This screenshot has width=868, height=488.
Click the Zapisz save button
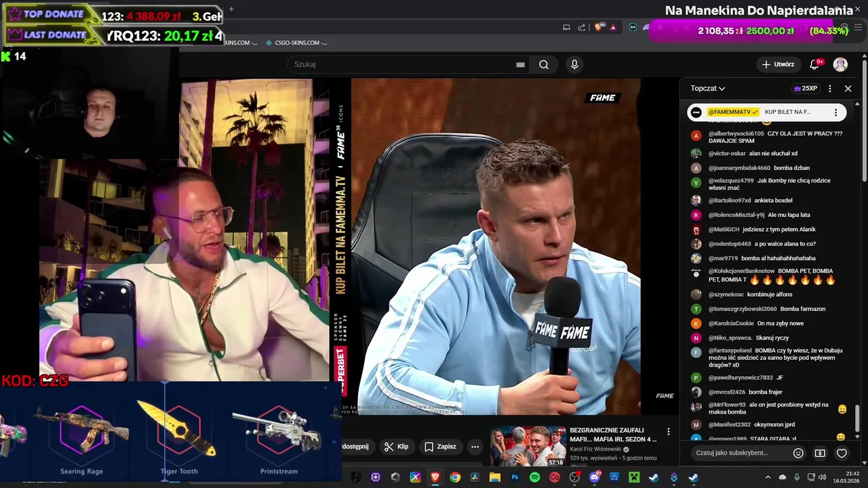coord(440,447)
